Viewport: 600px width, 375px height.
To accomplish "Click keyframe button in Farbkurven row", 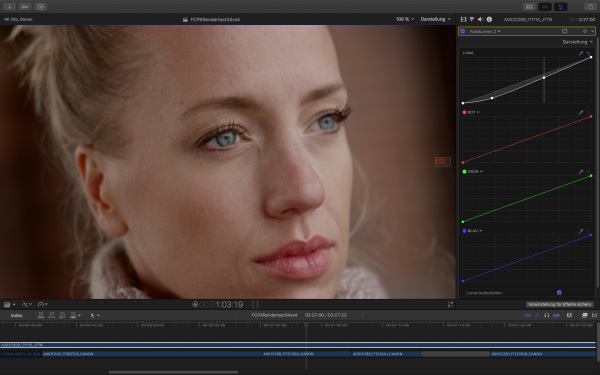I will coord(585,31).
